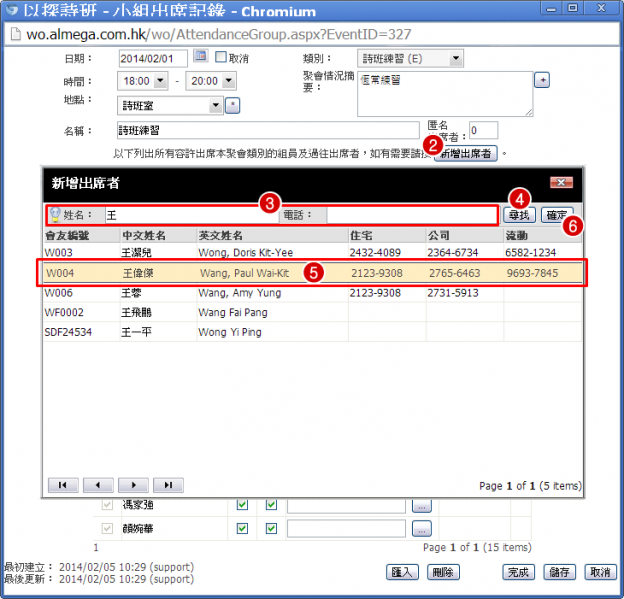Toggle greyed row checkbox for 馮家強

tap(107, 505)
